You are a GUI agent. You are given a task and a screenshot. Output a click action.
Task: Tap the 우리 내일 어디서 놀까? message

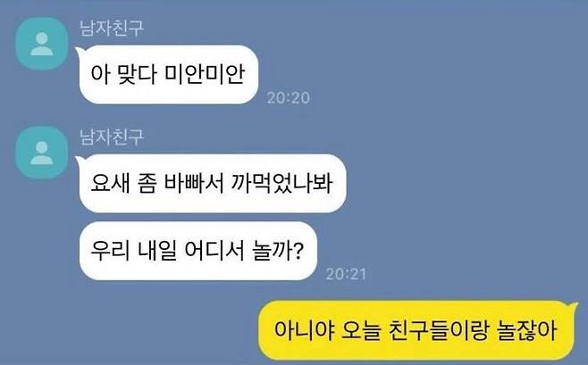pos(197,251)
